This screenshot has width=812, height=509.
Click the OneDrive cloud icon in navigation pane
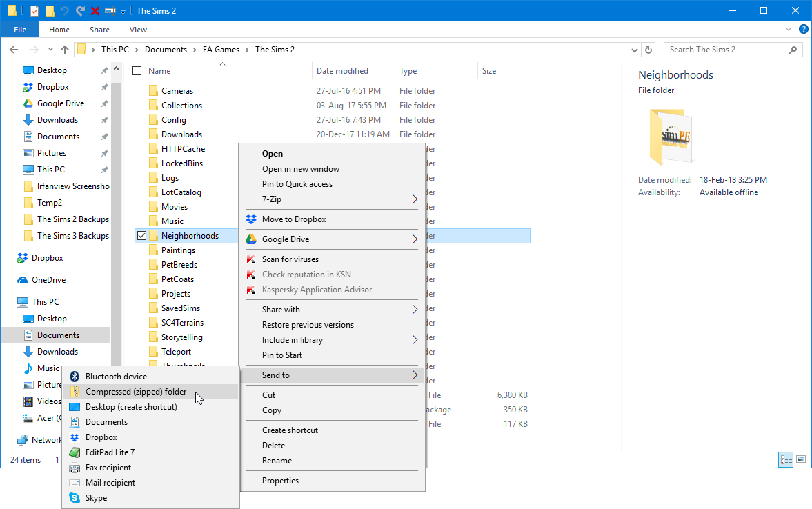(23, 280)
